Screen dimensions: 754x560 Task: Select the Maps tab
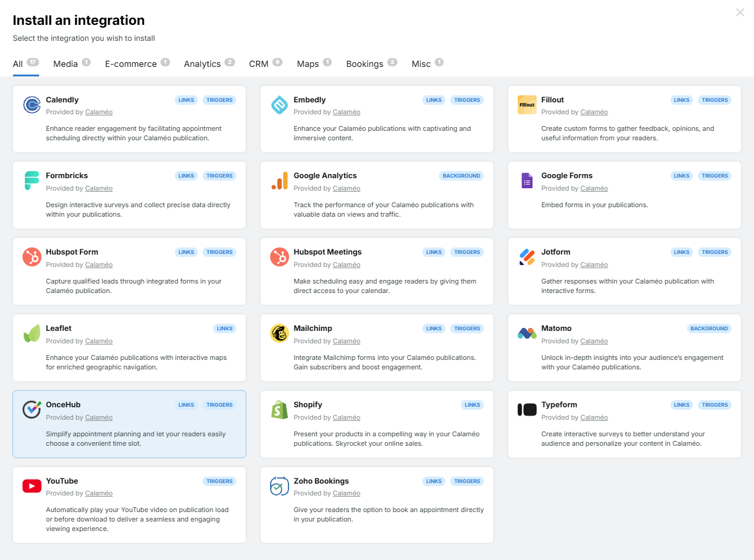point(314,63)
